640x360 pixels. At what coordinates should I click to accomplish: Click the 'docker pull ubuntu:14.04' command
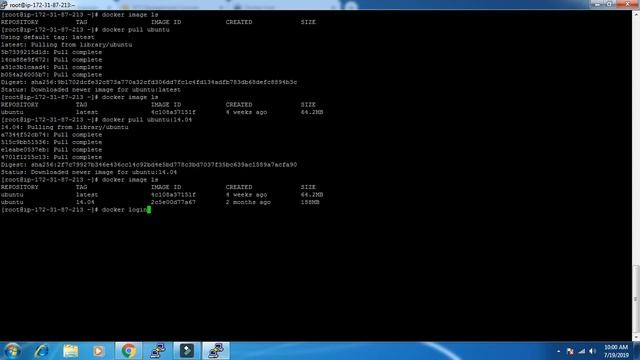tap(147, 120)
